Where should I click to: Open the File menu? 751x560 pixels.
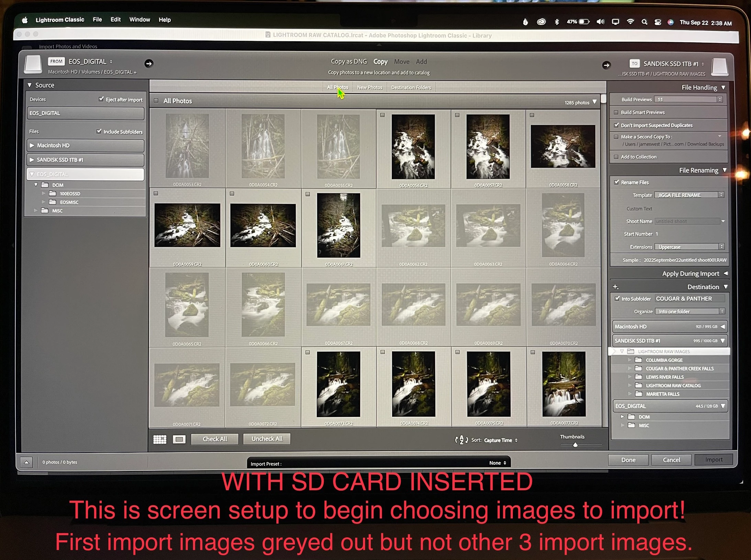[97, 20]
